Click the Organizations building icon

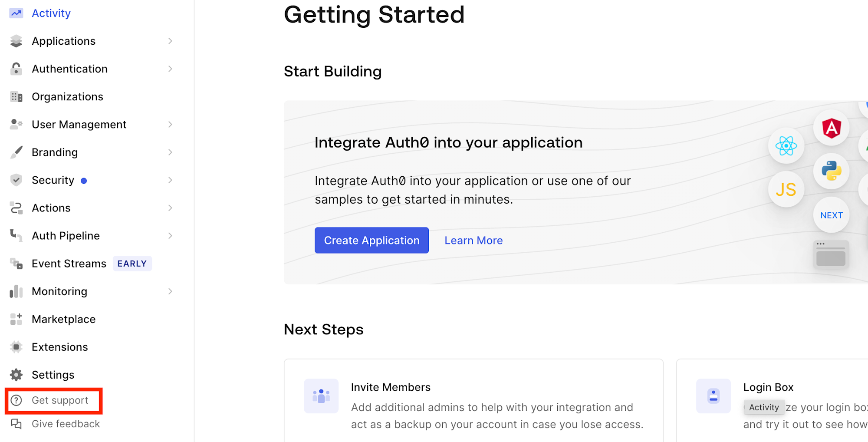click(16, 97)
